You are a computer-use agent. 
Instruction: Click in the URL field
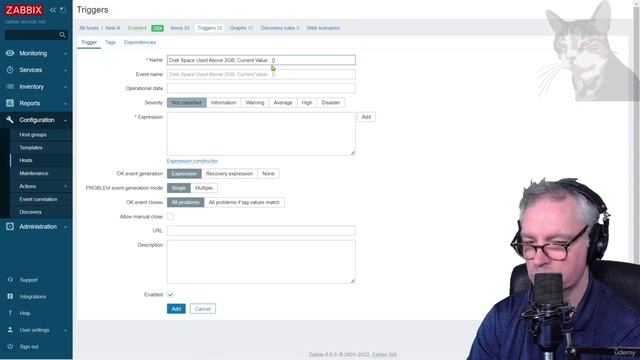pos(261,231)
